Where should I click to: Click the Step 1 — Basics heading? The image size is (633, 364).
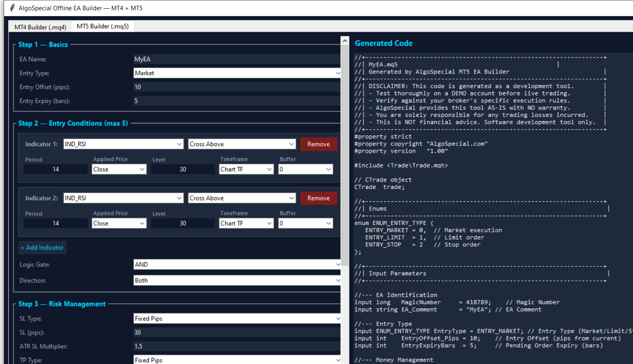coord(43,44)
